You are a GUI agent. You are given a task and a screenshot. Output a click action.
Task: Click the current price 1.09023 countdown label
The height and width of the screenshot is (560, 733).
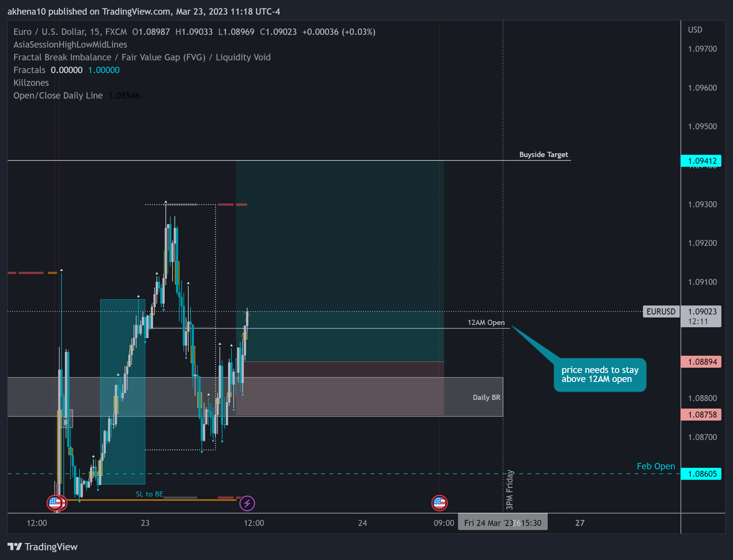(701, 316)
